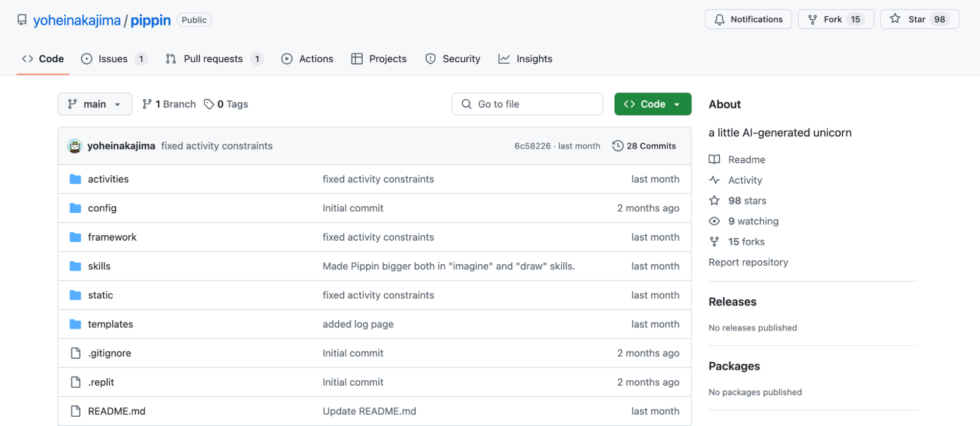This screenshot has width=980, height=426.
Task: Focus the Go to file search field
Action: pyautogui.click(x=527, y=104)
